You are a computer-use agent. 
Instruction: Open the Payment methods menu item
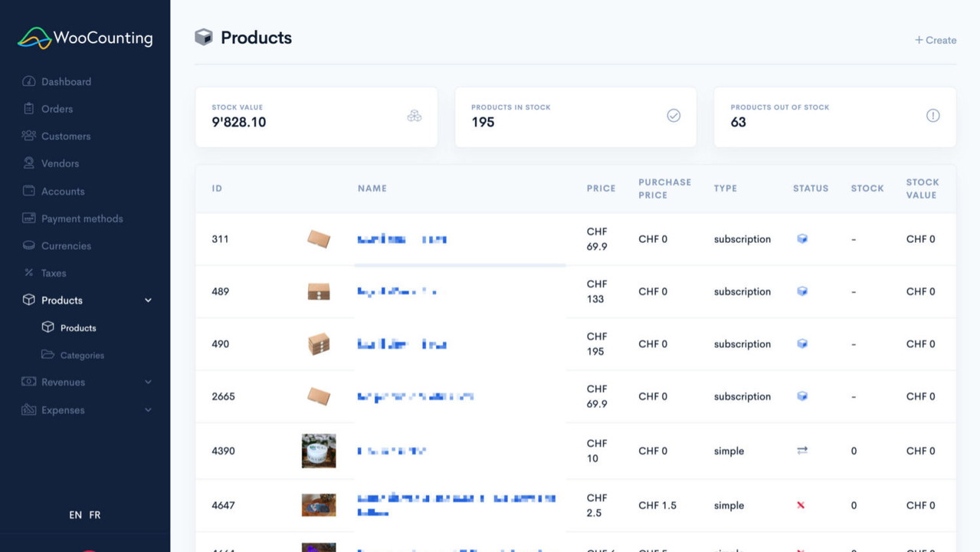click(x=82, y=219)
